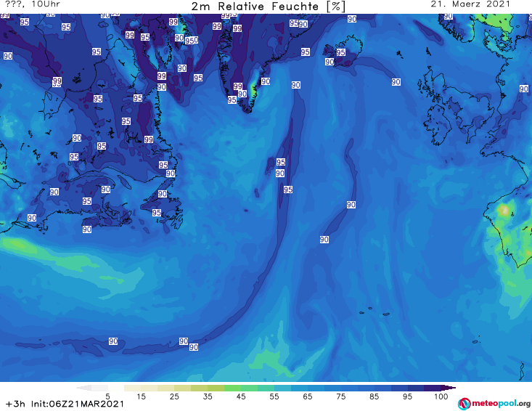
Task: Click the legend value '35'
Action: (x=208, y=396)
